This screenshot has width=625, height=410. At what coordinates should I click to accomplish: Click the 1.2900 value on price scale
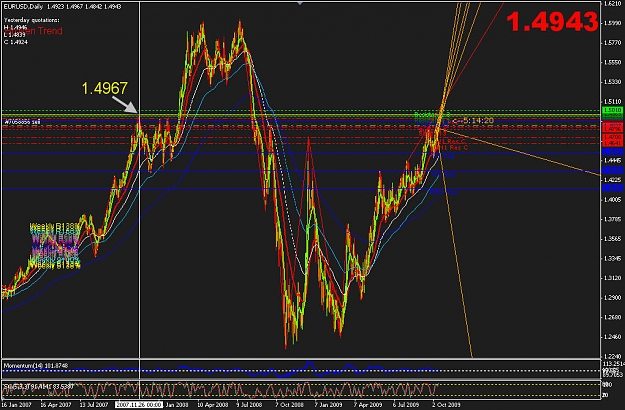coord(613,298)
